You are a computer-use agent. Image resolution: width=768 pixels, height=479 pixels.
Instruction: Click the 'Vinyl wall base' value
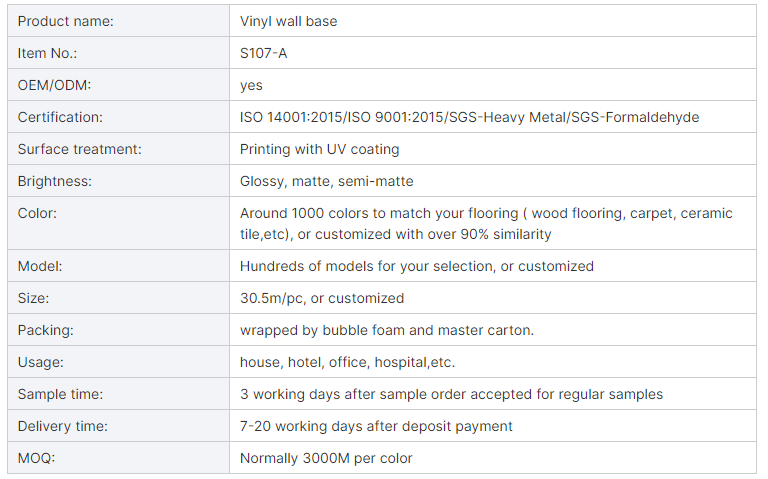point(288,21)
